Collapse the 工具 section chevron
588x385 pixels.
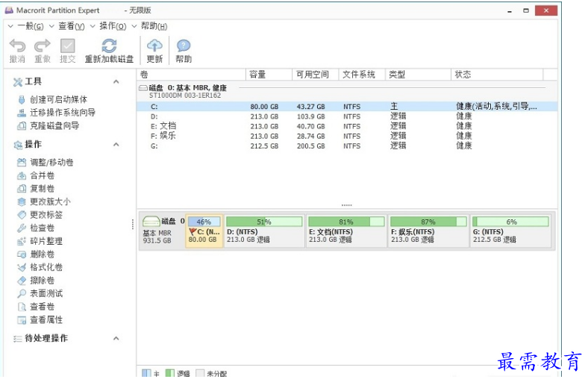point(116,81)
